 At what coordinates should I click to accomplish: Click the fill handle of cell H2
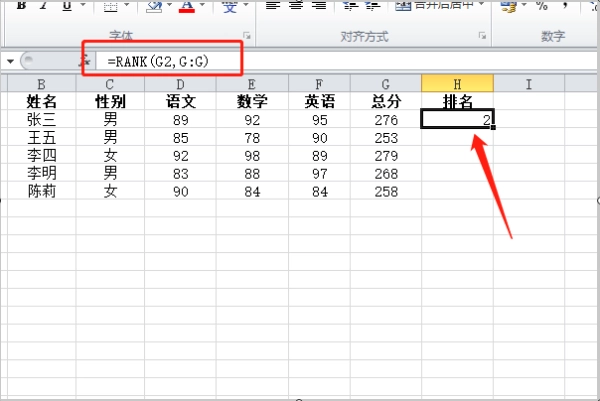[x=493, y=127]
